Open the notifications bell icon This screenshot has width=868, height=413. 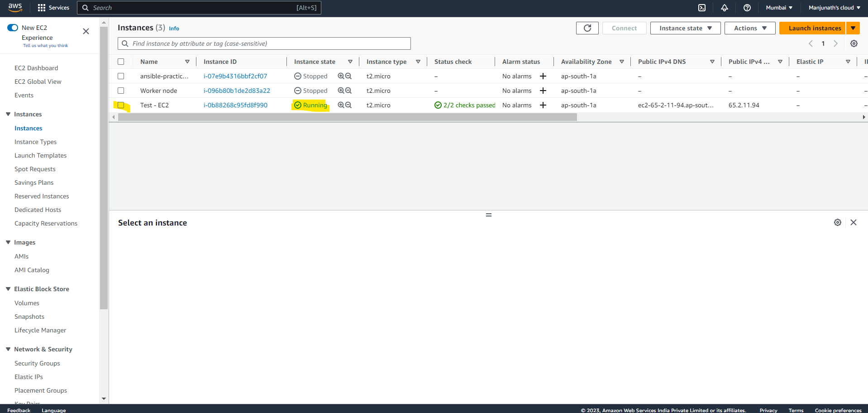[725, 8]
